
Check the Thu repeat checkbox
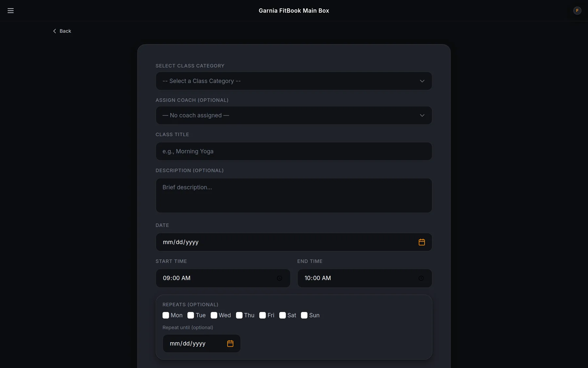click(x=239, y=315)
